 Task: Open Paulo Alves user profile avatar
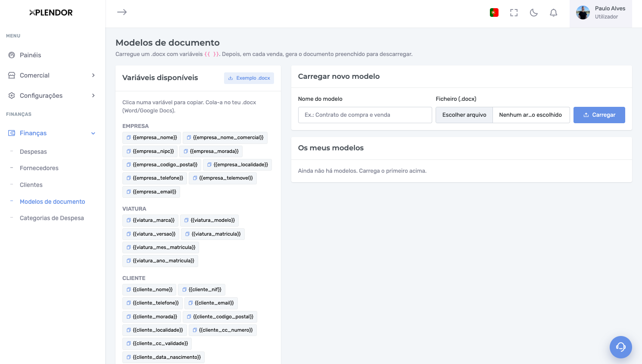583,12
